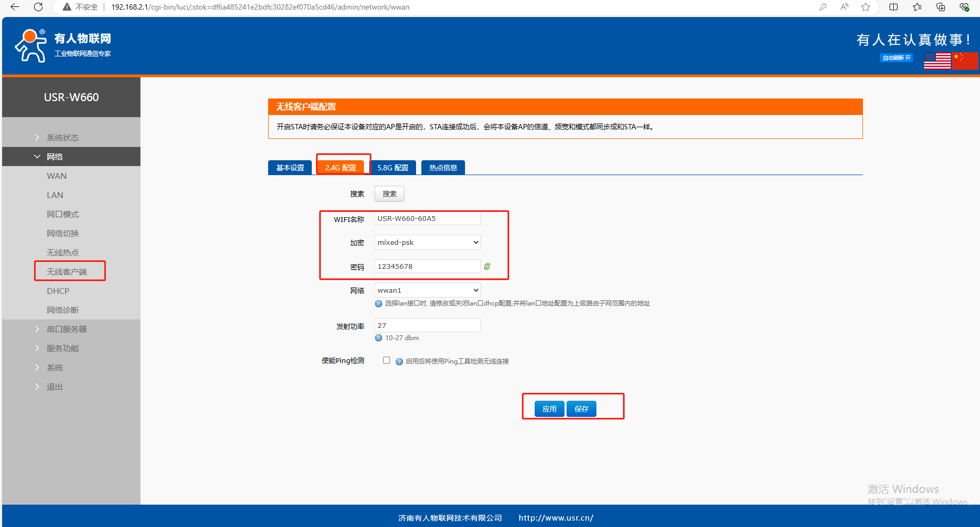Click the password key icon in address bar
The image size is (980, 527).
pos(823,7)
